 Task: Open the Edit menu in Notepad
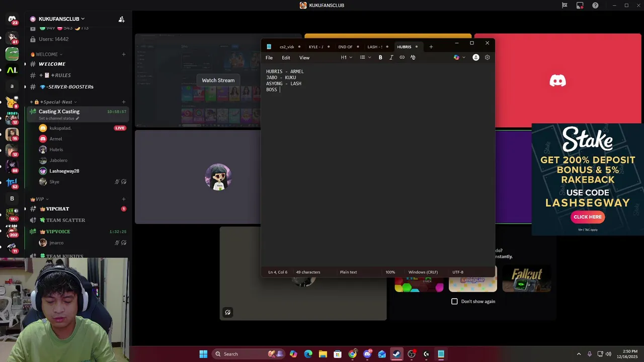[286, 58]
